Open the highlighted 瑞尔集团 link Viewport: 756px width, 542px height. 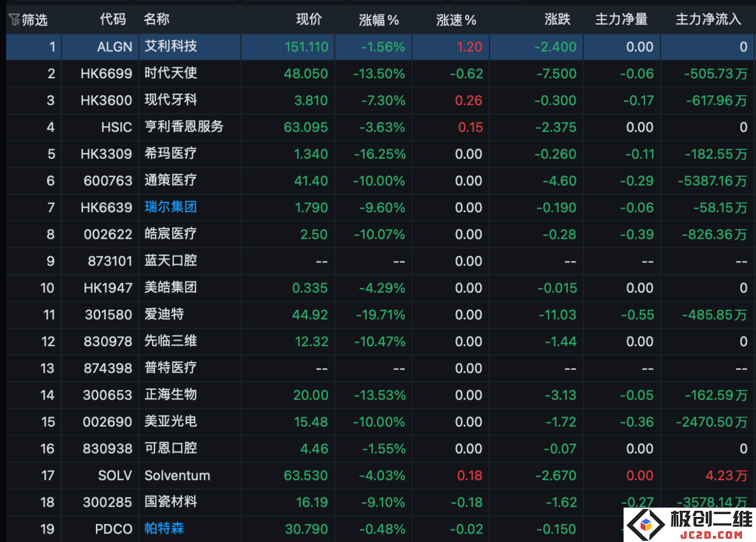(171, 207)
